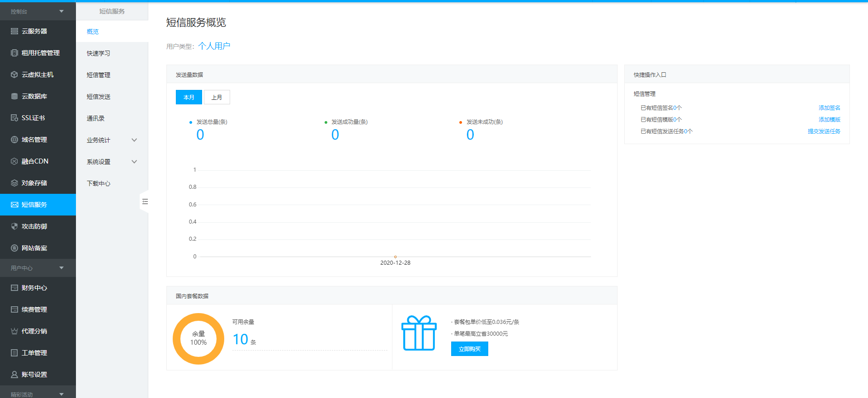Click the 云数据库 database icon

click(14, 96)
